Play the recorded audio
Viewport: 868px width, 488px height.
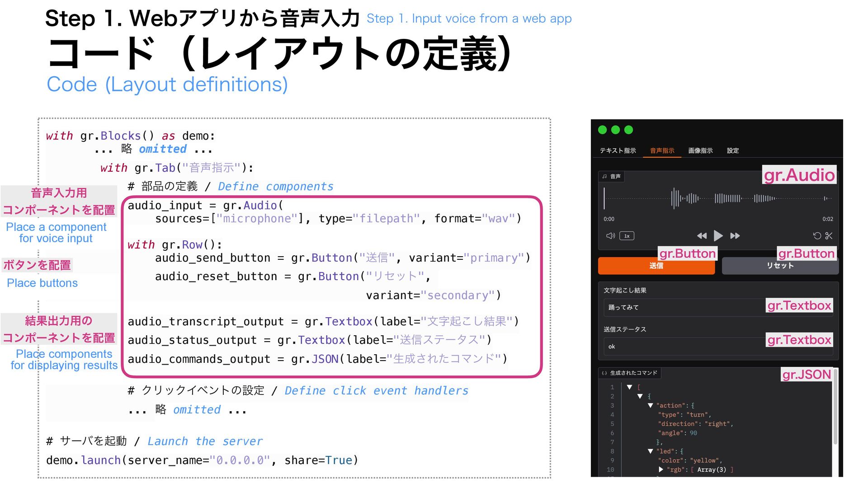pyautogui.click(x=718, y=235)
